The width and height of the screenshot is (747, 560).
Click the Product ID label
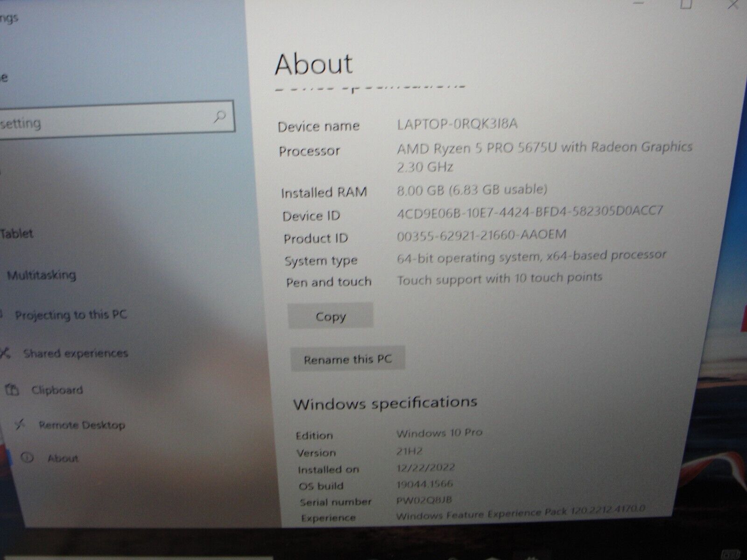pos(316,238)
